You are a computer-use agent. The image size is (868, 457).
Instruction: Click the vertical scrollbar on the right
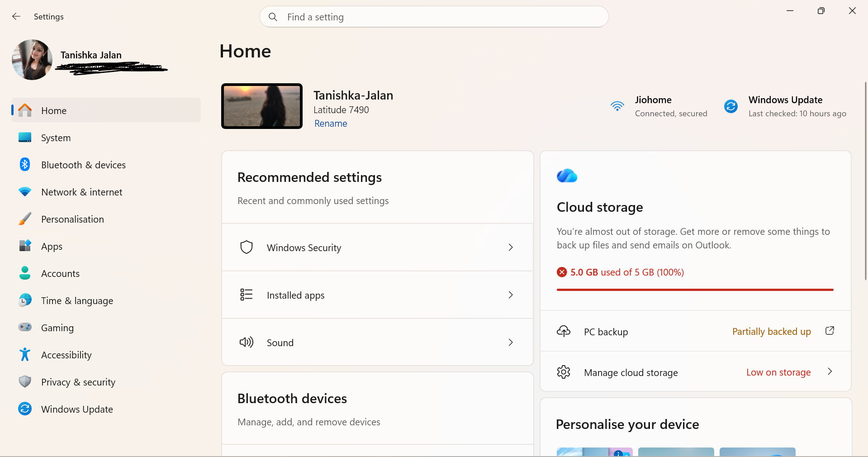click(x=865, y=181)
